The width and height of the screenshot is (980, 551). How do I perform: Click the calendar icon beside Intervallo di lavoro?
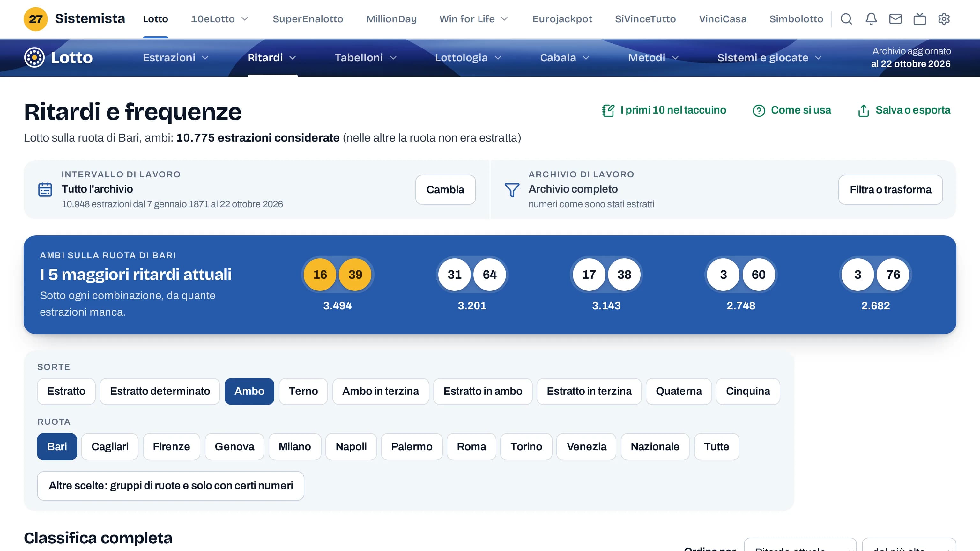45,189
